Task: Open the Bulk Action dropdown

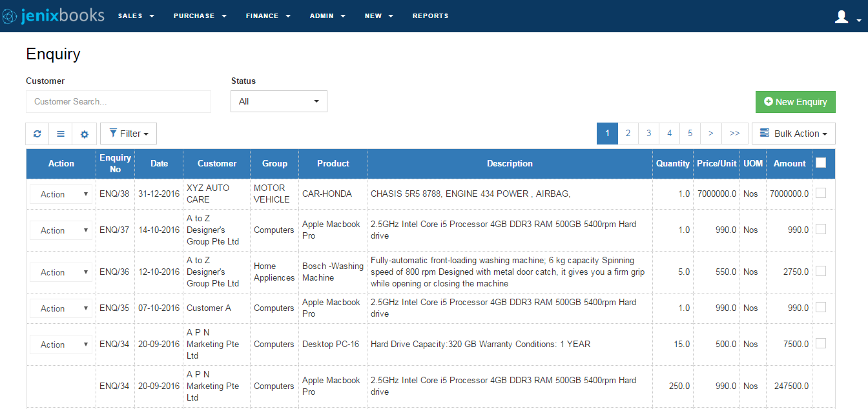Action: (x=794, y=134)
